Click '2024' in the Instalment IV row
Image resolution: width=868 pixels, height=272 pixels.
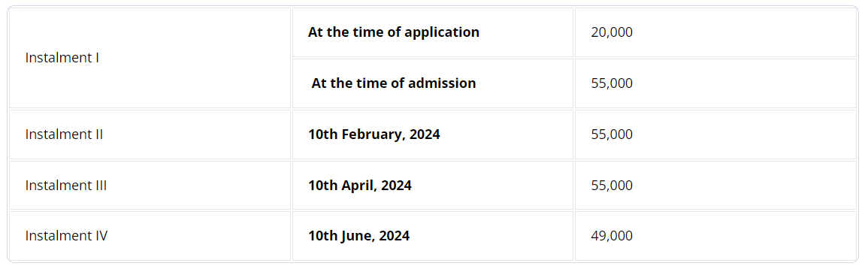click(395, 236)
